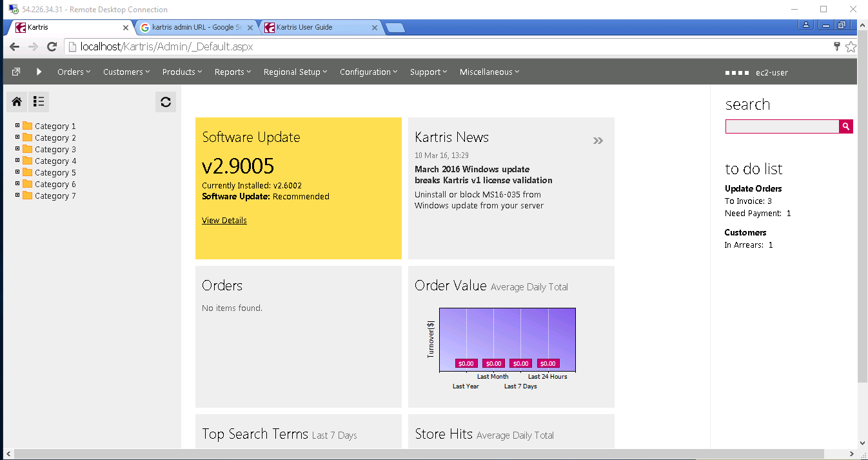Open the Orders dropdown menu
Image resolution: width=868 pixels, height=460 pixels.
click(x=73, y=72)
